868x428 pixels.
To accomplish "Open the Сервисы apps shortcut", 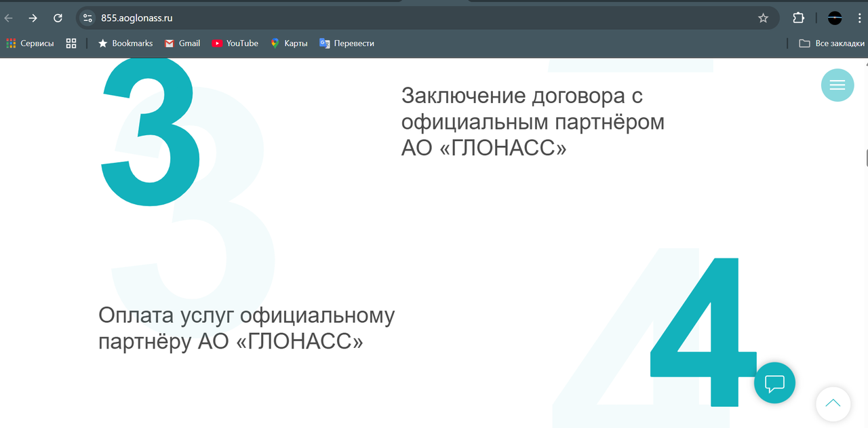I will [30, 43].
